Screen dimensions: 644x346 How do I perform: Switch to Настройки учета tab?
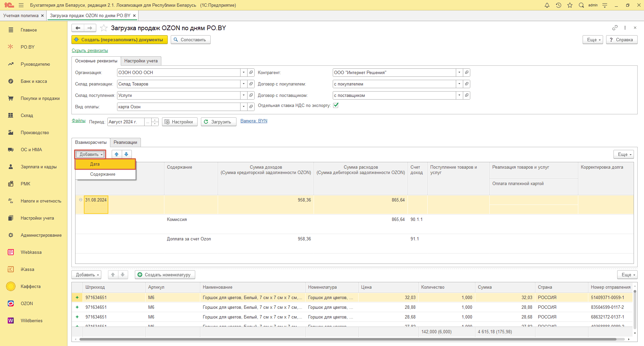pos(141,61)
